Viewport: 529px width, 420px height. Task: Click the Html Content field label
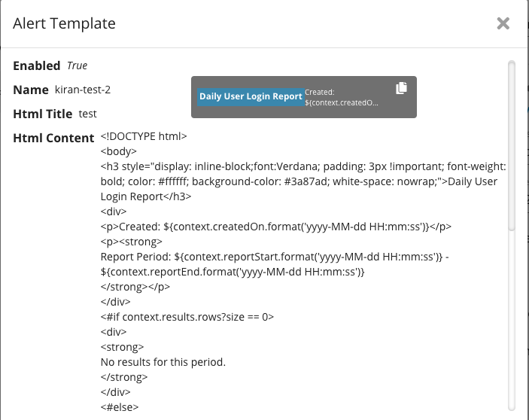[x=53, y=138]
